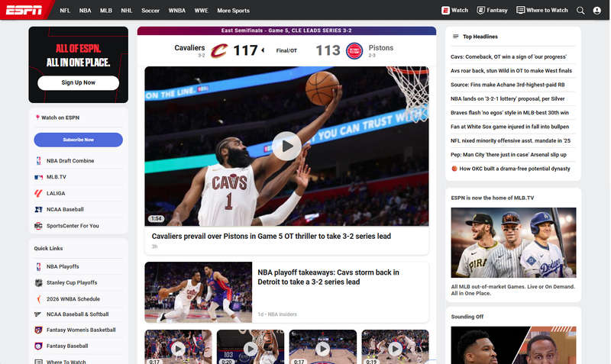Click the Sounding Off video thumbnail
The image size is (611, 364).
coord(513,345)
